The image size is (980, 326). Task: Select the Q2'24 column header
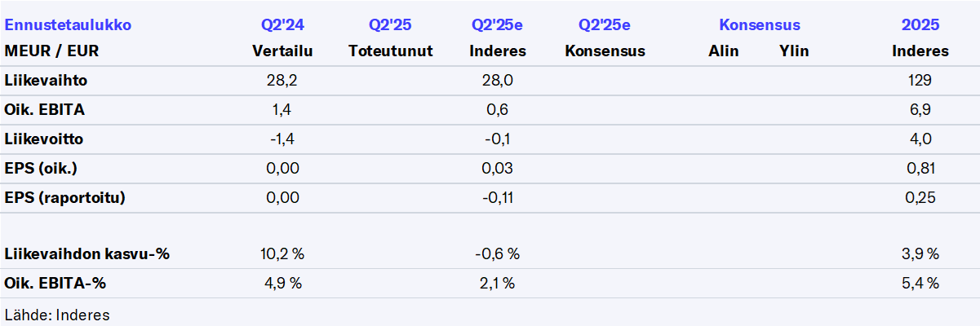(x=282, y=25)
